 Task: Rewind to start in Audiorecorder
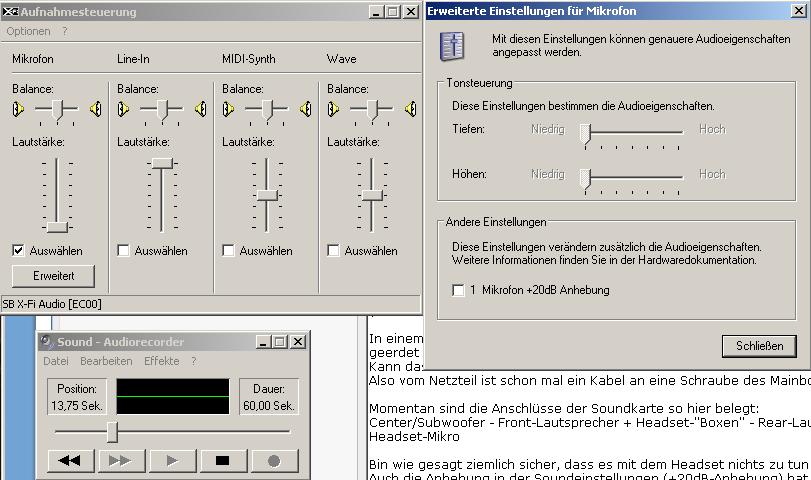point(71,460)
